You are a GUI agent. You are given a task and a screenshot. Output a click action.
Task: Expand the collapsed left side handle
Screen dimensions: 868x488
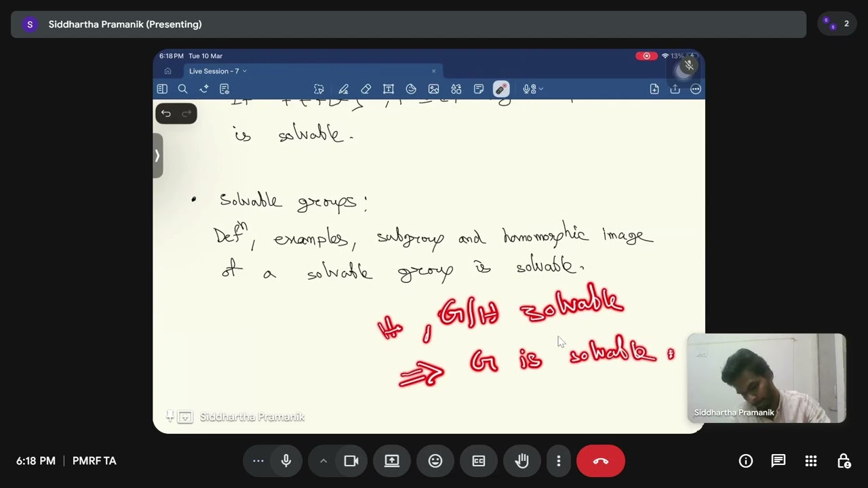[157, 156]
